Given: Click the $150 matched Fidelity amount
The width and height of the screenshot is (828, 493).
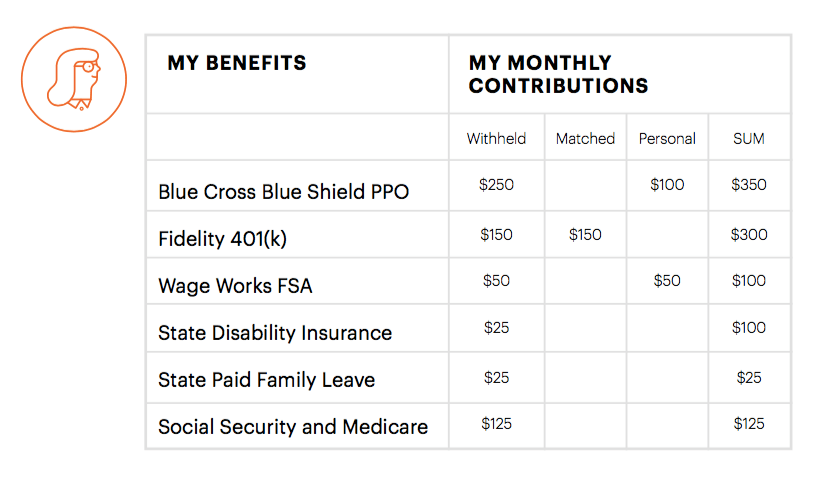Looking at the screenshot, I should 585,235.
